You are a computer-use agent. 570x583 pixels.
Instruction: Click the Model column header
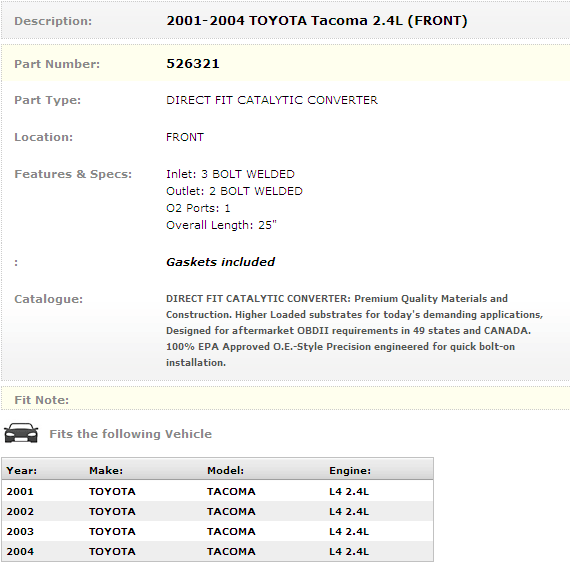[x=225, y=471]
